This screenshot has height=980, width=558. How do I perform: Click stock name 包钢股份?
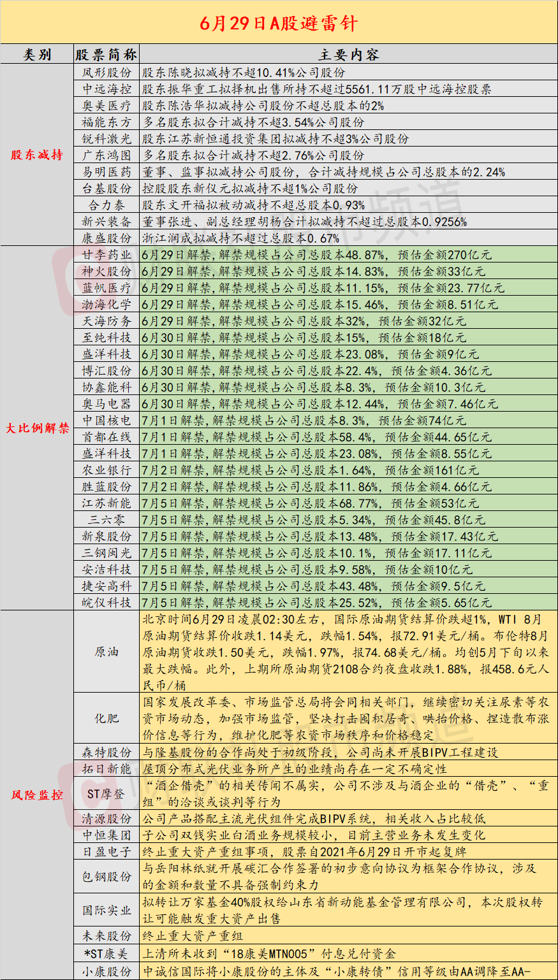coord(106,877)
